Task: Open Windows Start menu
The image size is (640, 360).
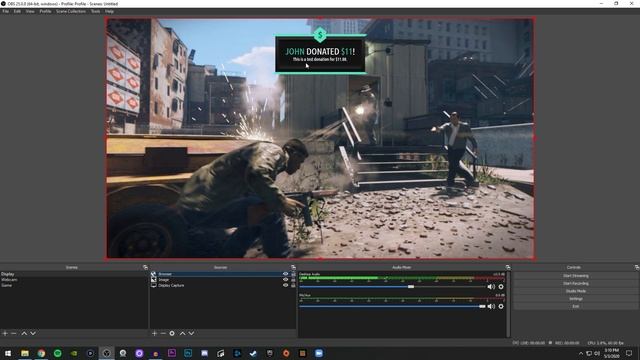Action: click(8, 353)
